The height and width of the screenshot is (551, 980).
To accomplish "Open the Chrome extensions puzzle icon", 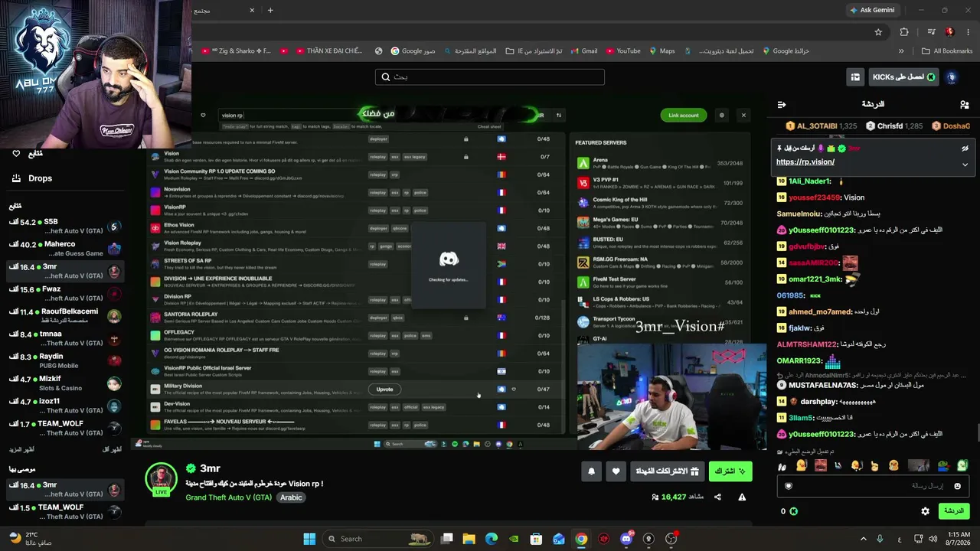I will (x=904, y=32).
